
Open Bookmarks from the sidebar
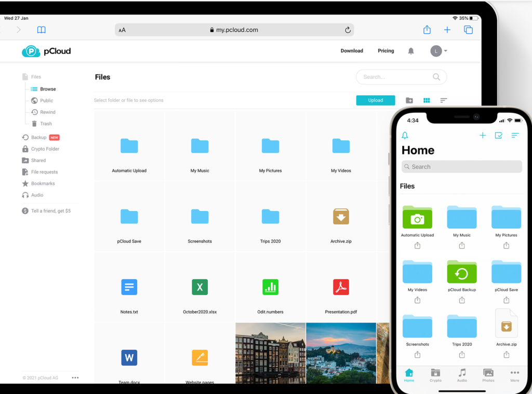[44, 183]
